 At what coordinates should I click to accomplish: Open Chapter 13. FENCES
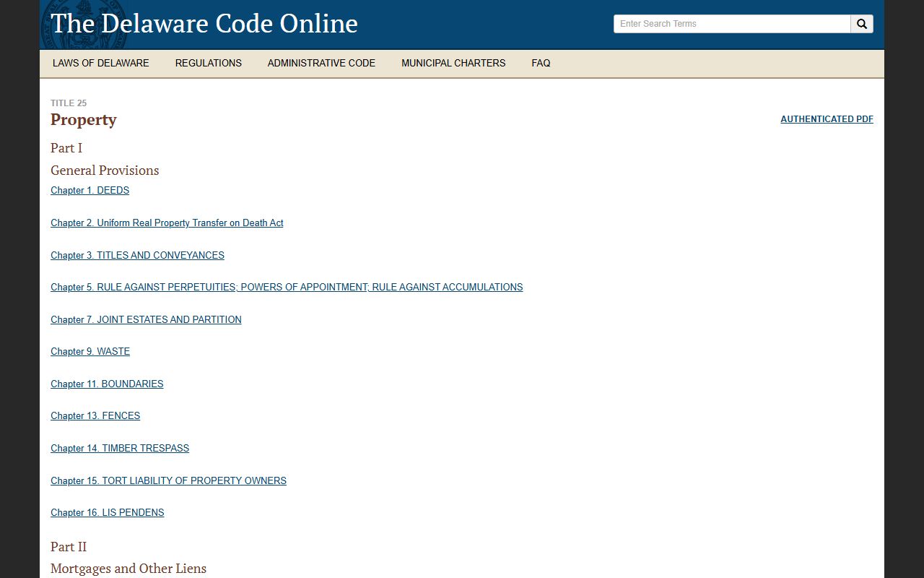95,416
